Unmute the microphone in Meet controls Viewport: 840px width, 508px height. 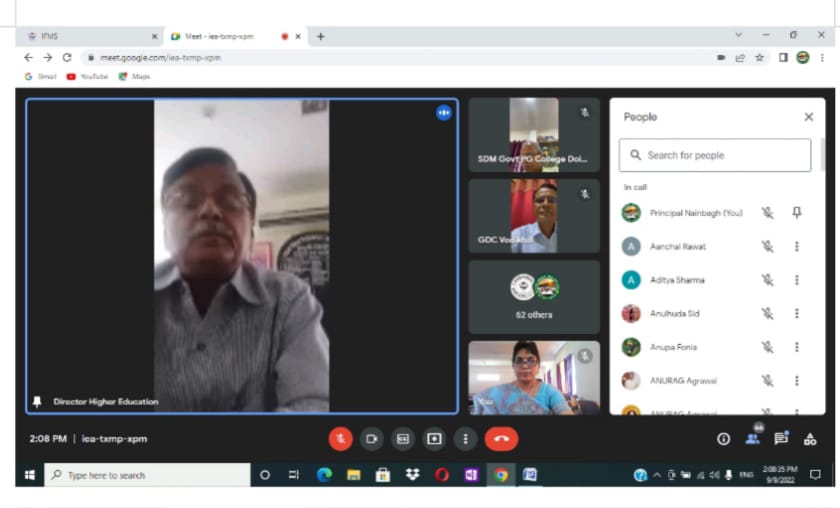[x=341, y=438]
